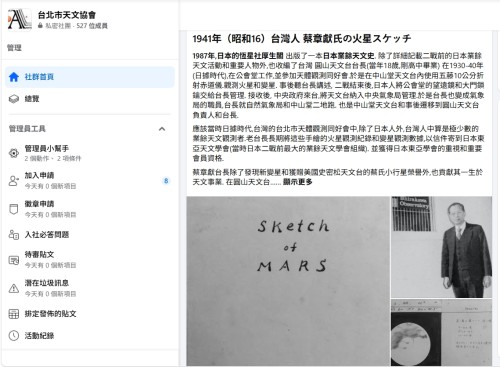Click the 加入申請 person icon
The width and height of the screenshot is (500, 367).
pyautogui.click(x=14, y=181)
